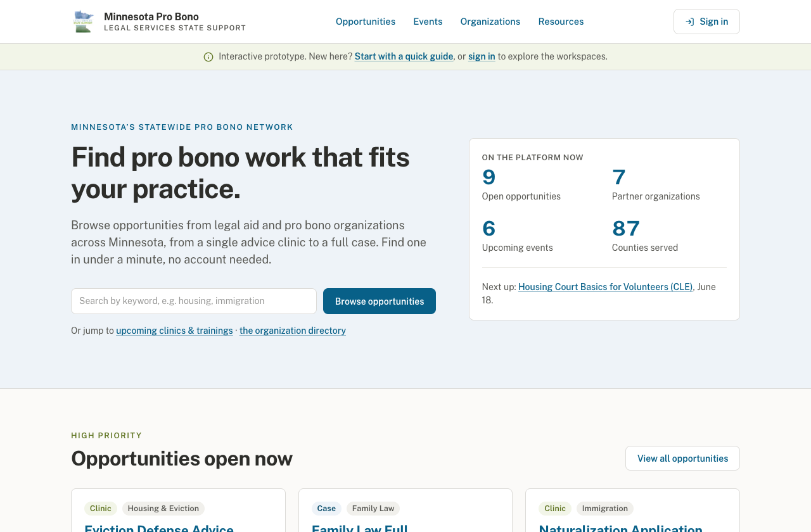Click the Sign in button
This screenshot has width=811, height=532.
[x=706, y=22]
